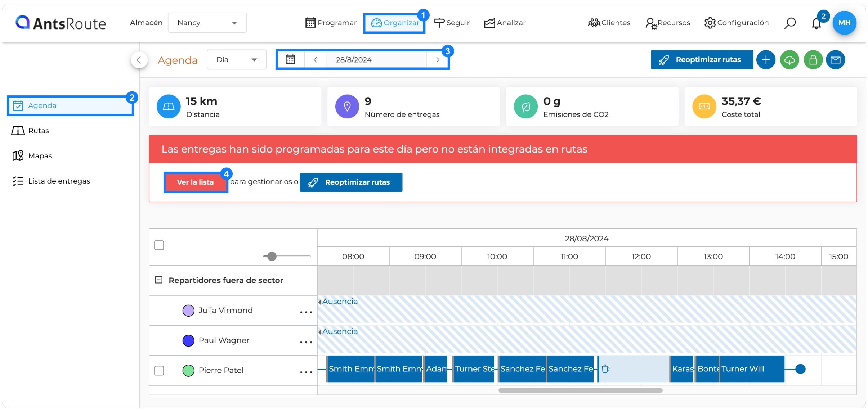Select Agenda in the sidebar
Viewport: 868px width, 412px height.
point(71,106)
